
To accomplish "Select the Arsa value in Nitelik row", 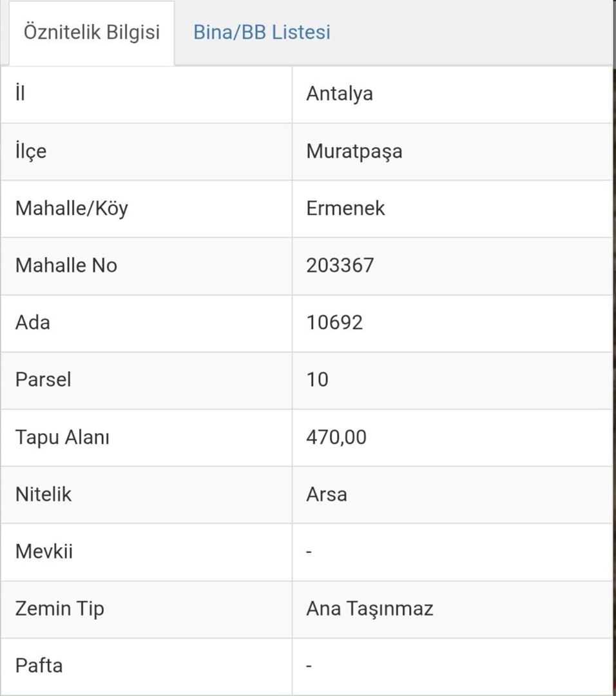I will coord(326,494).
